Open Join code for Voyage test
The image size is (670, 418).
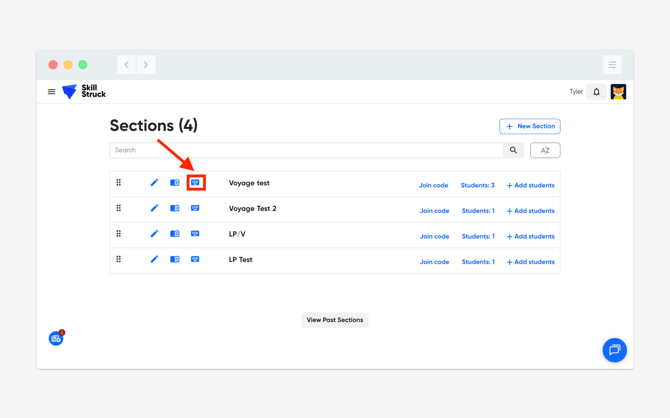pyautogui.click(x=433, y=185)
